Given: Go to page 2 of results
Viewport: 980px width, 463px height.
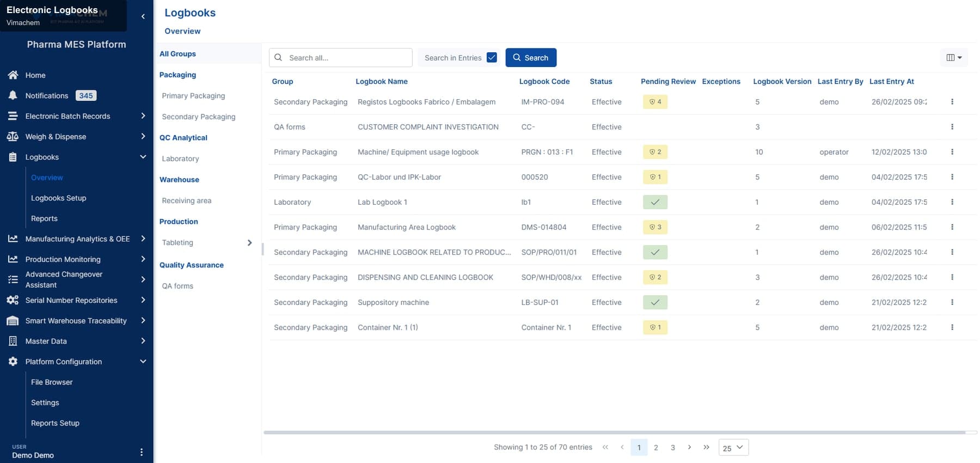Looking at the screenshot, I should click(656, 447).
